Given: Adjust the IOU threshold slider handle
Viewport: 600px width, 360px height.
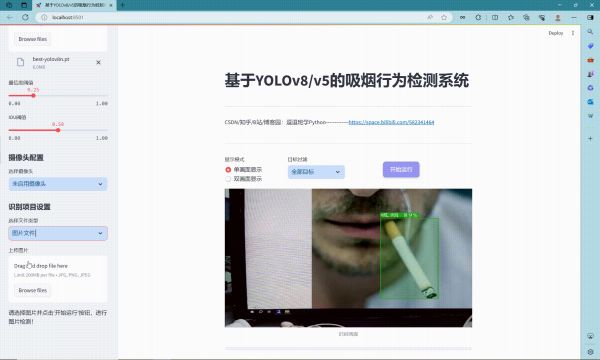Looking at the screenshot, I should point(58,130).
